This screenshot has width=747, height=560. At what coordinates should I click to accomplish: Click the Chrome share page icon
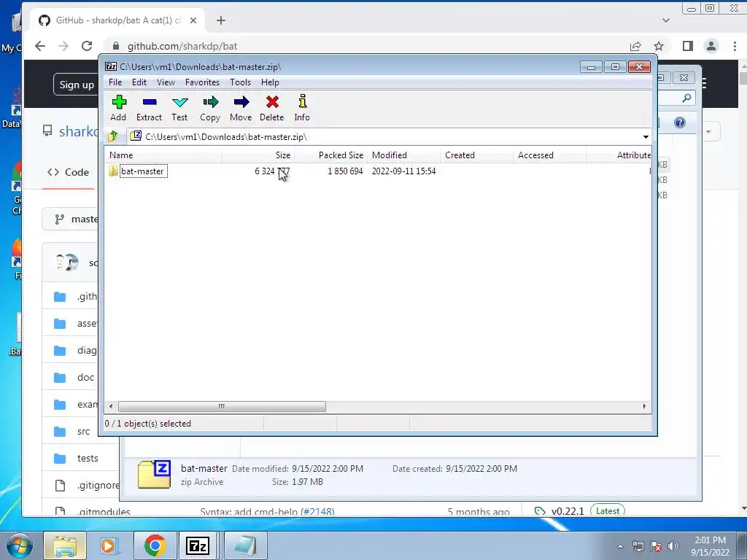635,46
